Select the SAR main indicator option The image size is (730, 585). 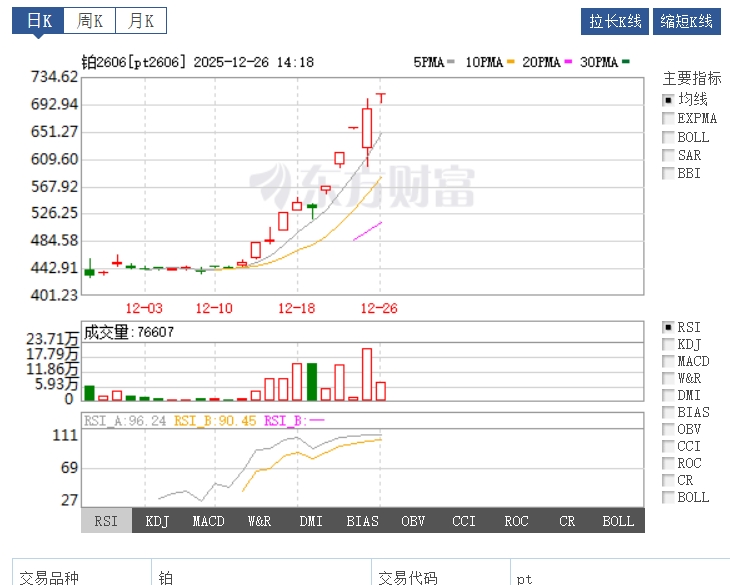(x=668, y=155)
